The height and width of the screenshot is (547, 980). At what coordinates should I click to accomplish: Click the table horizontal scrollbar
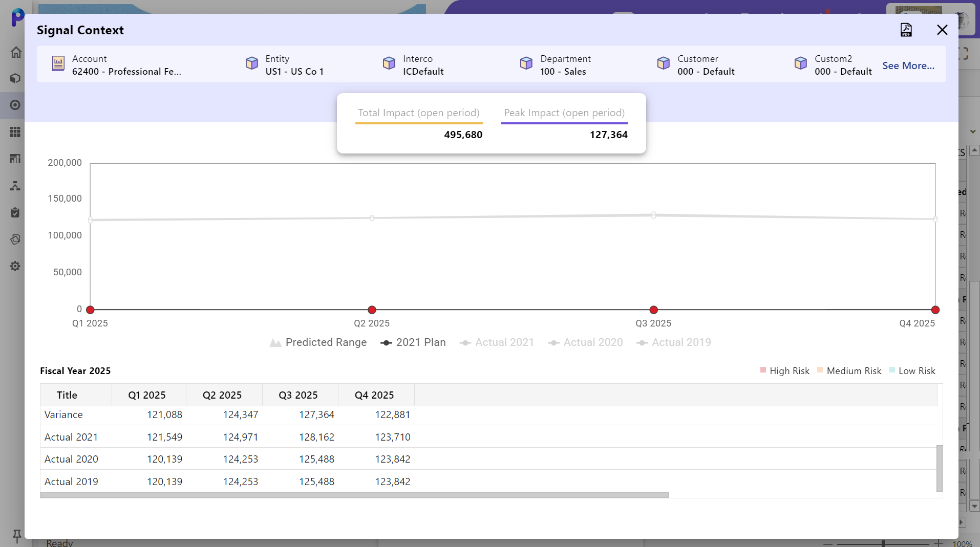355,495
